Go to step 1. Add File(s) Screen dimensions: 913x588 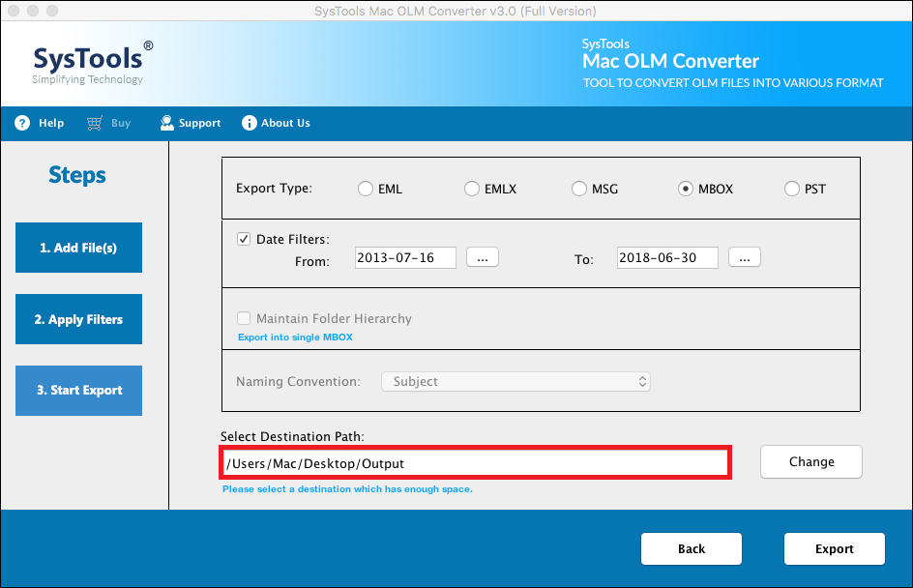tap(78, 248)
